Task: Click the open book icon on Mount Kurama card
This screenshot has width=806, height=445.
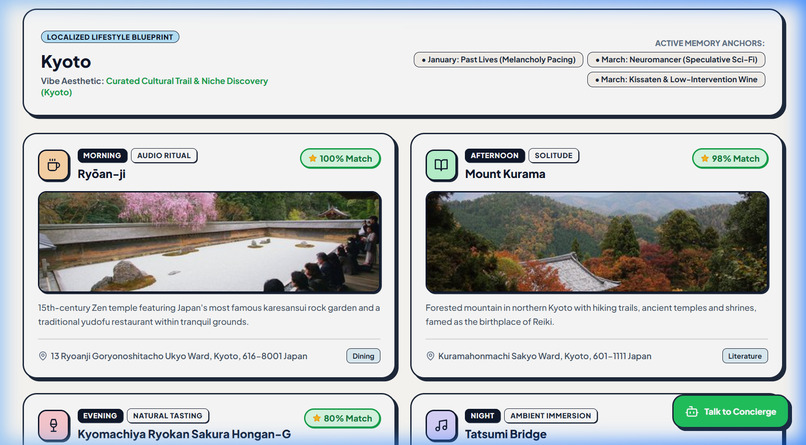Action: point(441,165)
